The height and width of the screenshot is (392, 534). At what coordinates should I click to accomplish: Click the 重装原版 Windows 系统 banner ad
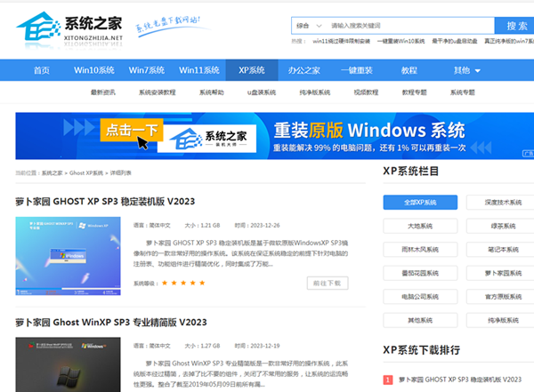pyautogui.click(x=274, y=136)
